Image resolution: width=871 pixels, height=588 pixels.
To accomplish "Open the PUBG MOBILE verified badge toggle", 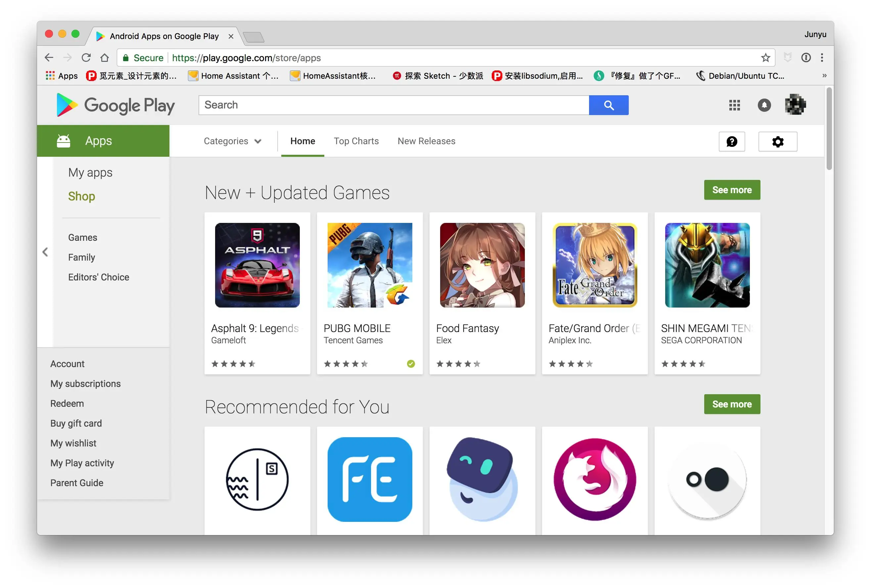I will 408,363.
